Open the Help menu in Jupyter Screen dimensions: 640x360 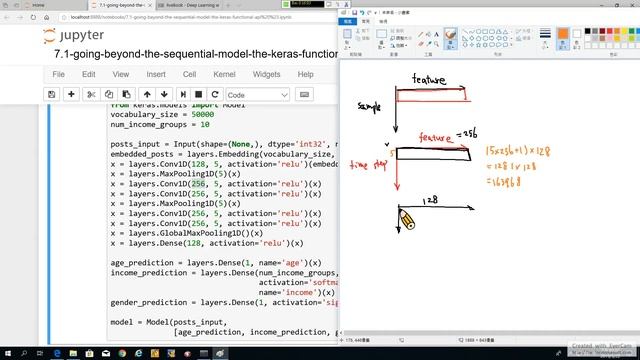[x=305, y=74]
